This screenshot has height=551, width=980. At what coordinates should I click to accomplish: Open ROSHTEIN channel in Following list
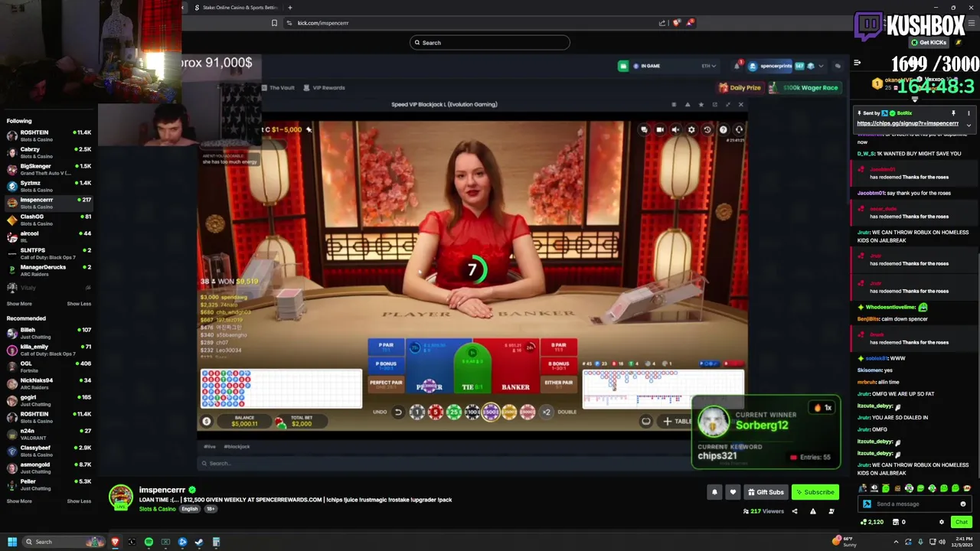coord(47,135)
